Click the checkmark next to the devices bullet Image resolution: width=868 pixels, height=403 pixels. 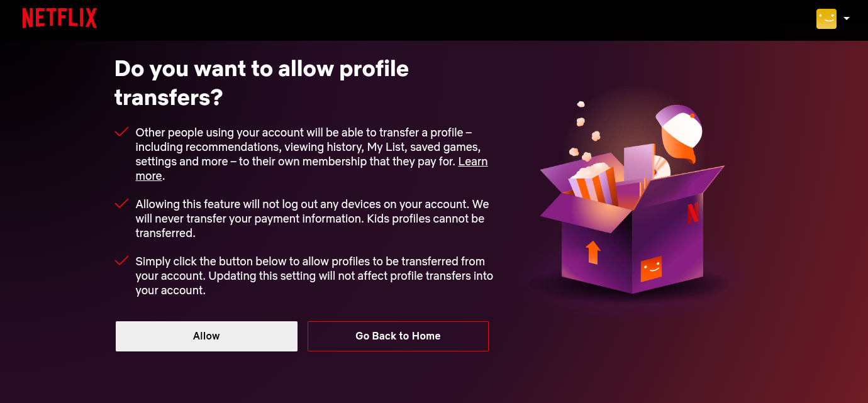(x=121, y=203)
